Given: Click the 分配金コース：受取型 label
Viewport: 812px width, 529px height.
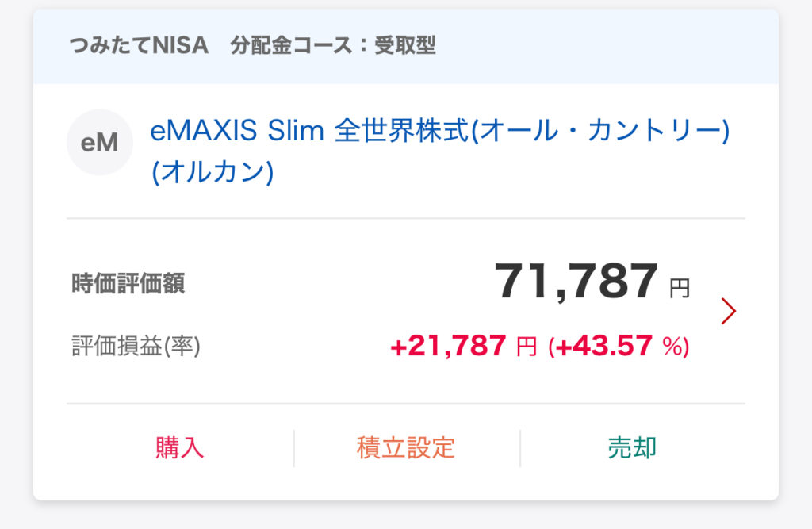Looking at the screenshot, I should (333, 45).
